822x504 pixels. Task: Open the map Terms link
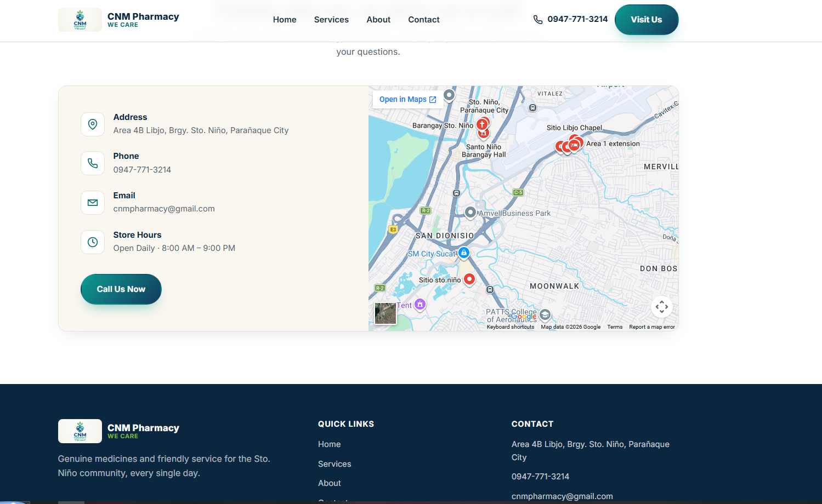(x=615, y=327)
